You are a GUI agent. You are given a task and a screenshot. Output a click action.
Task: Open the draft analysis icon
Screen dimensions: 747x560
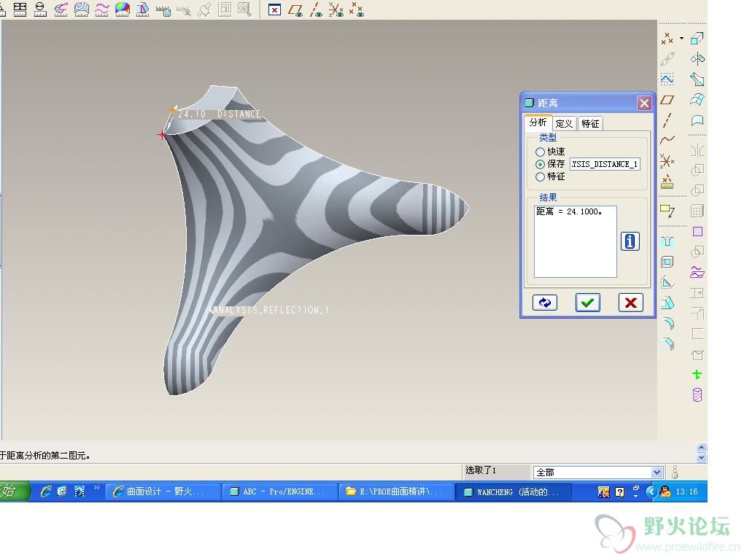click(x=143, y=9)
